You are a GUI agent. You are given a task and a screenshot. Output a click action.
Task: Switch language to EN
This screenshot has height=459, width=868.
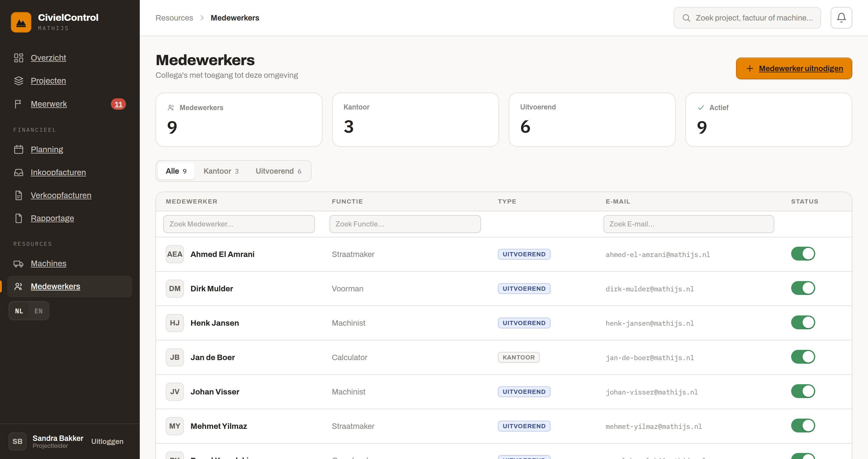click(x=38, y=311)
